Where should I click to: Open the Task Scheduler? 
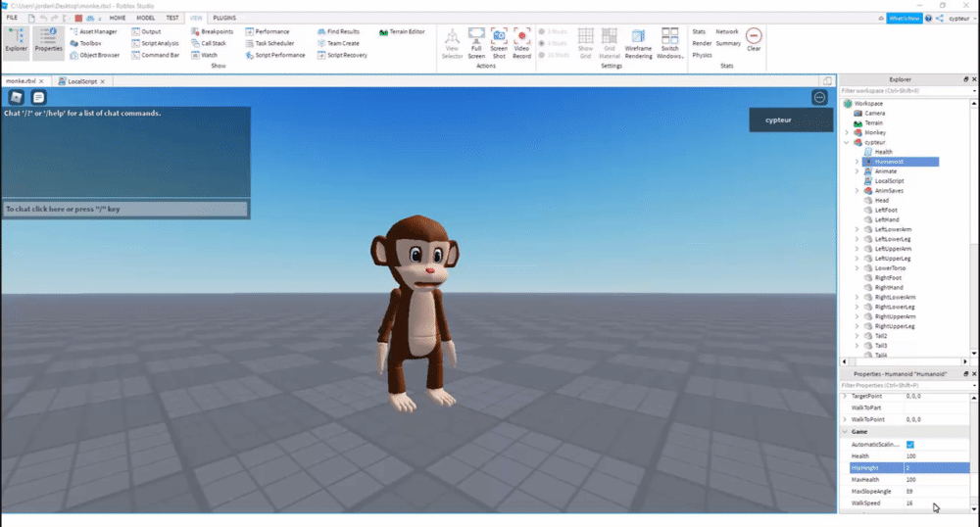[x=269, y=43]
